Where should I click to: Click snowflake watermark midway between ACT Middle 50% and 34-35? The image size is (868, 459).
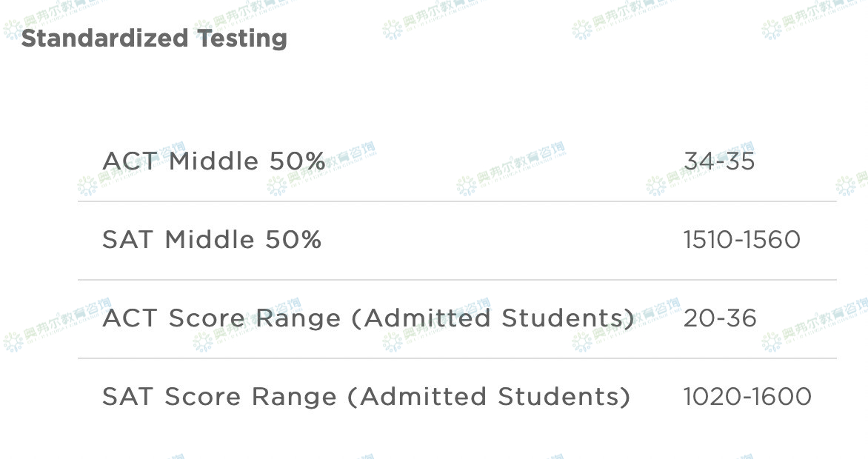(466, 185)
